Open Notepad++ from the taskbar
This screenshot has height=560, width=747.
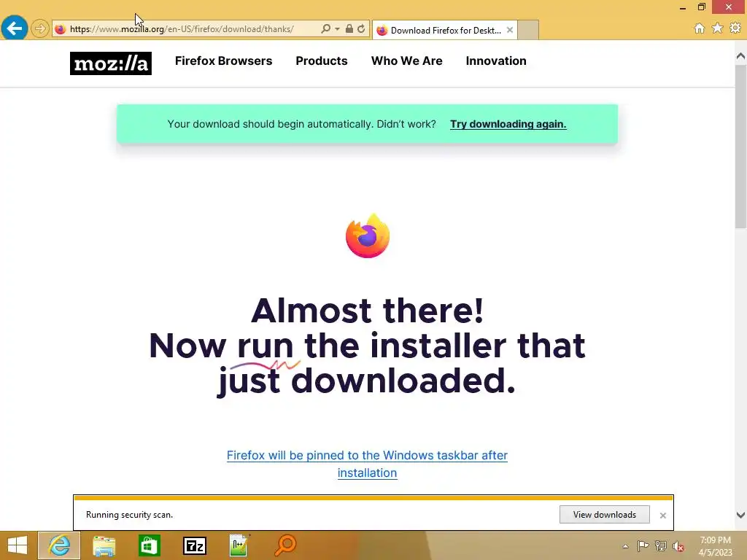click(239, 545)
